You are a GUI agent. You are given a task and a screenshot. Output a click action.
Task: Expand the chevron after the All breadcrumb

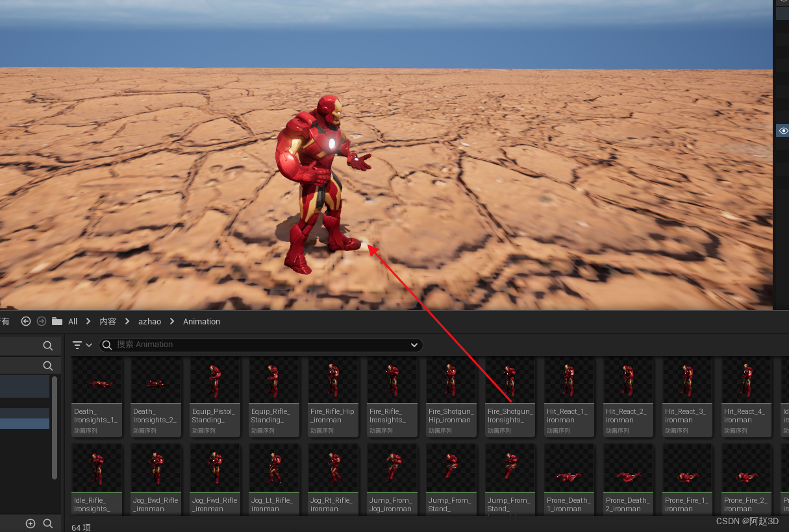pyautogui.click(x=88, y=321)
